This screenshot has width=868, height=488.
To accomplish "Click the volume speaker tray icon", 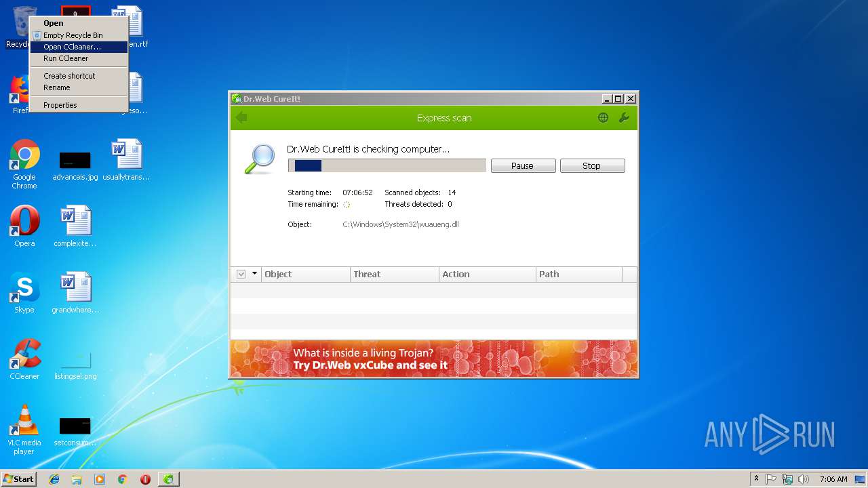I will (804, 479).
